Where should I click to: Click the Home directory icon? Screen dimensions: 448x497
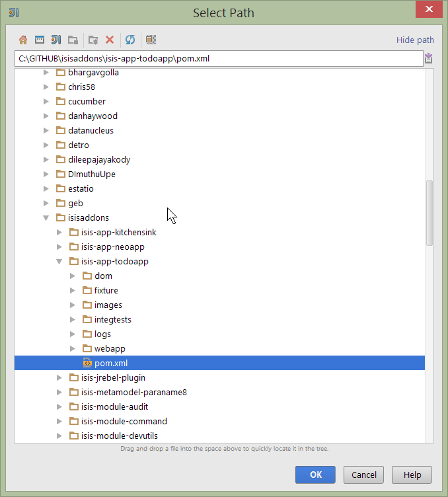click(23, 40)
